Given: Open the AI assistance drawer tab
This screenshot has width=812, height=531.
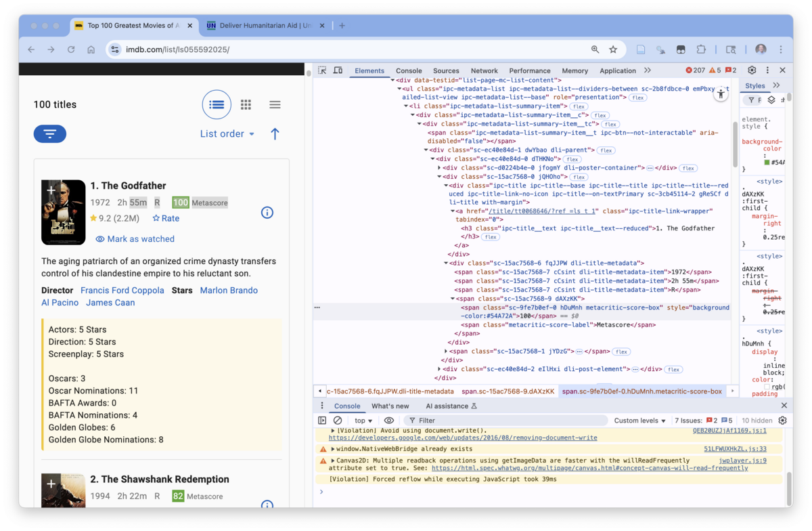Looking at the screenshot, I should coord(451,406).
